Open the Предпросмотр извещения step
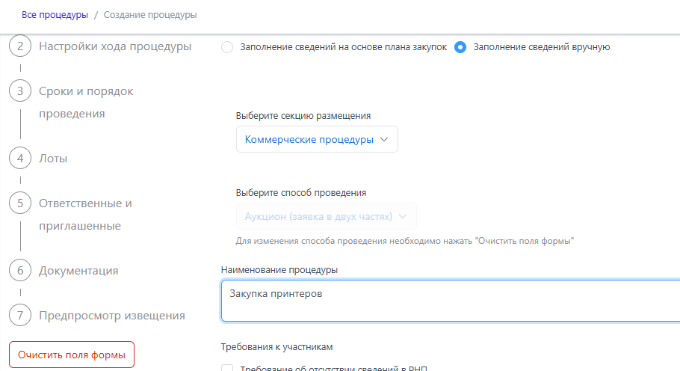Image resolution: width=680 pixels, height=371 pixels. coord(112,315)
